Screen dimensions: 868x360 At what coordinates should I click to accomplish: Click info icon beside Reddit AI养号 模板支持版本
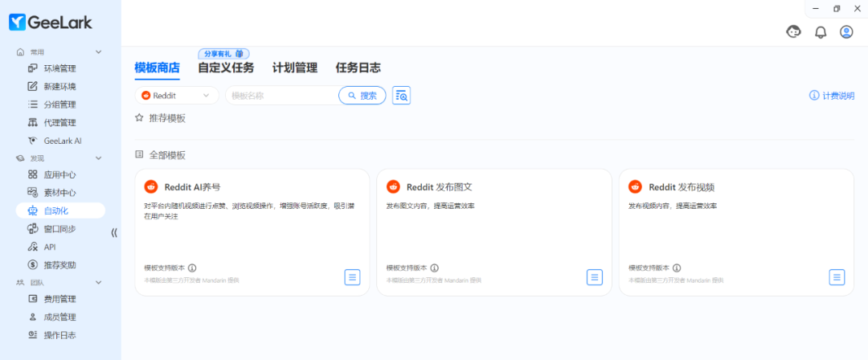pos(193,268)
